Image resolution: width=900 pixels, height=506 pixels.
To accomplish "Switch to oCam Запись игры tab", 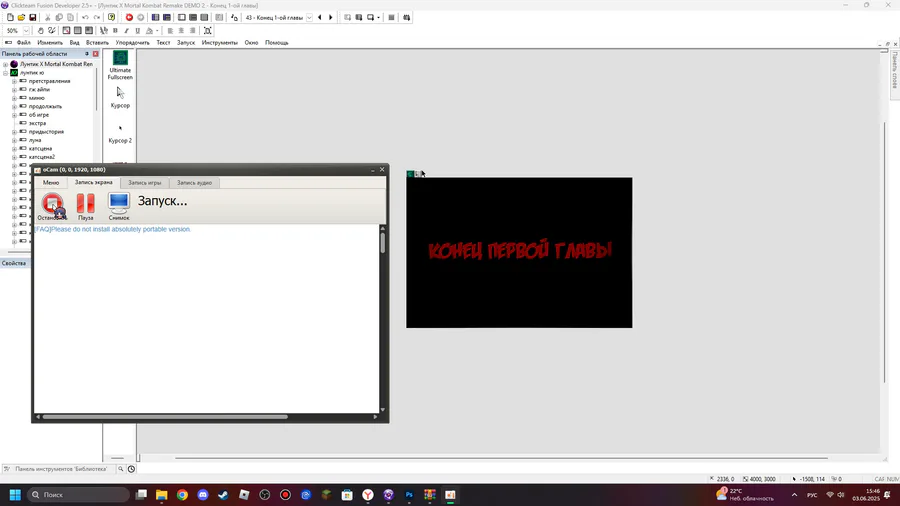I will click(x=145, y=183).
